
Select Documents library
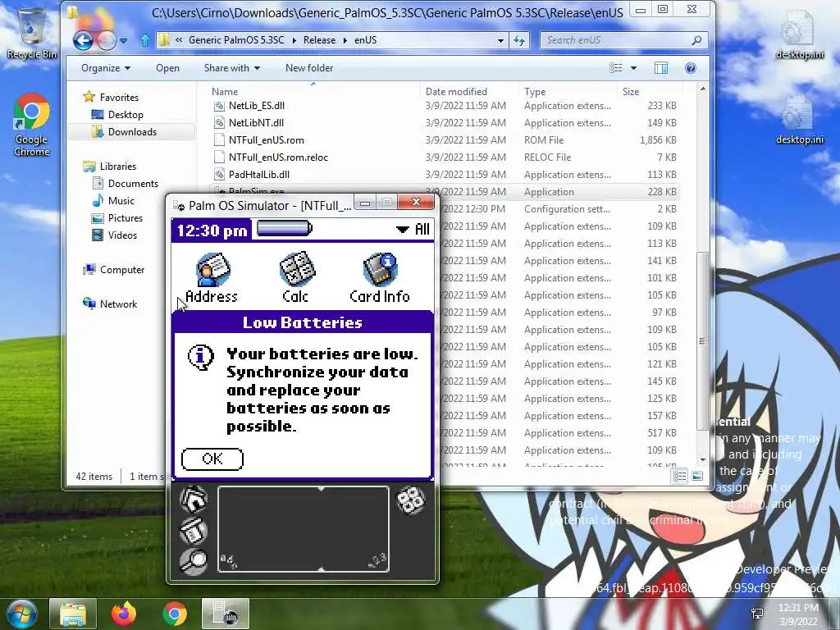[126, 183]
